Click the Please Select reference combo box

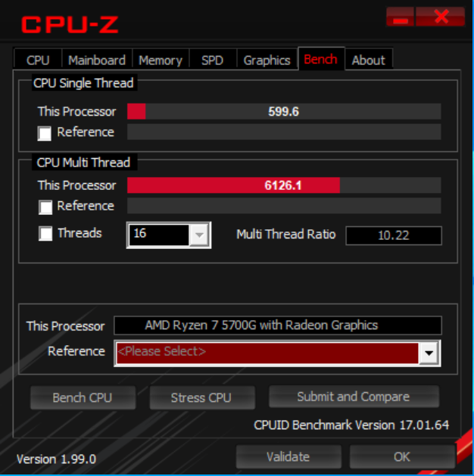pos(277,353)
